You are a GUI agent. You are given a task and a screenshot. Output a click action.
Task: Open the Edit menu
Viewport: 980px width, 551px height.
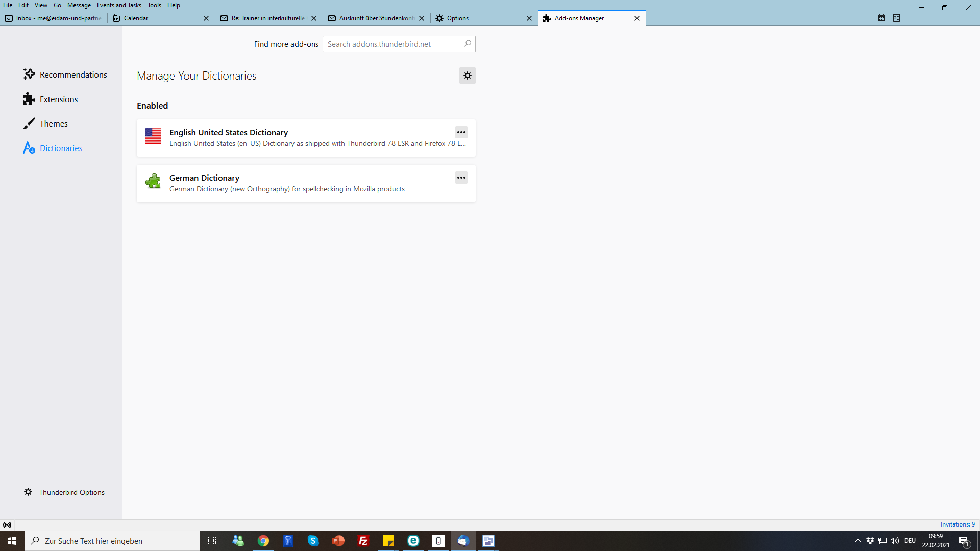[x=23, y=5]
